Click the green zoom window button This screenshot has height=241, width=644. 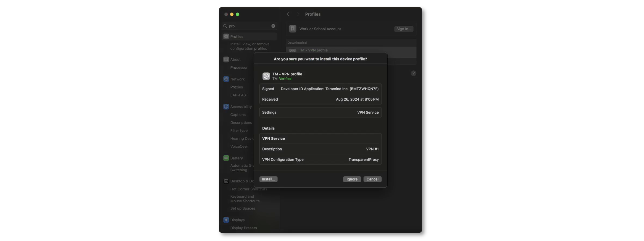(x=237, y=14)
